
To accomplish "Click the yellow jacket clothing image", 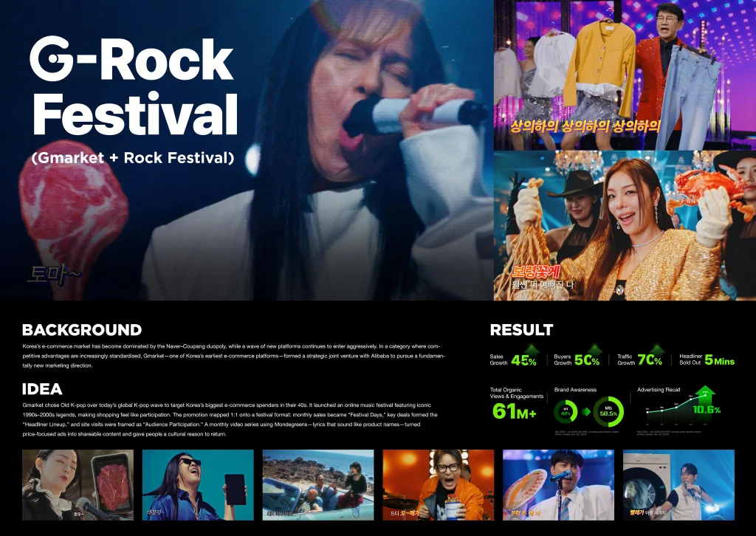I will 625,75.
